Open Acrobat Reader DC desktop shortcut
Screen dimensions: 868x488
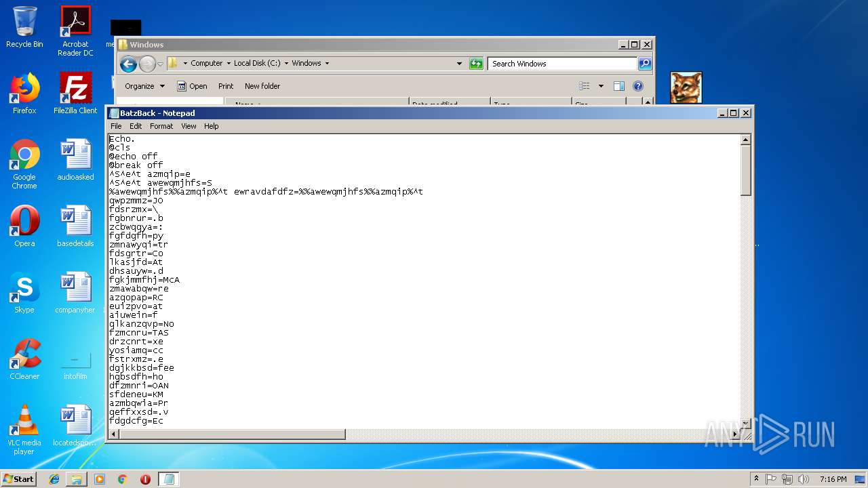[75, 31]
